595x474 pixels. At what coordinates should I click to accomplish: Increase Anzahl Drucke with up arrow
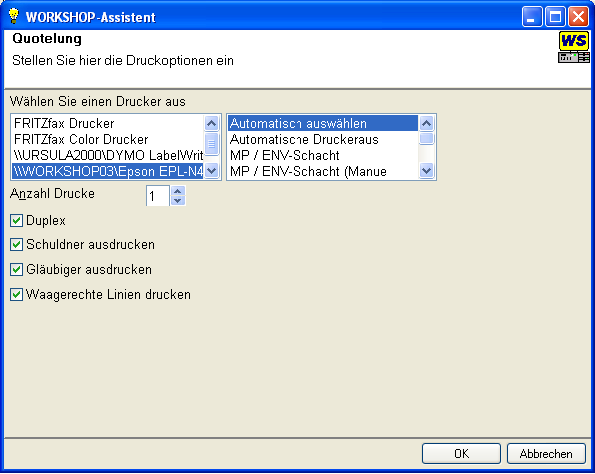(x=178, y=191)
